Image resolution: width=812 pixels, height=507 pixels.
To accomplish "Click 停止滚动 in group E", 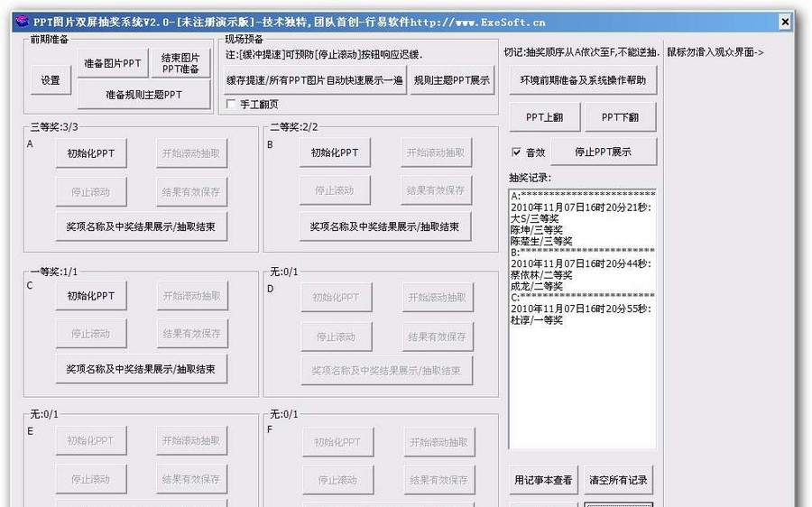I will [91, 479].
